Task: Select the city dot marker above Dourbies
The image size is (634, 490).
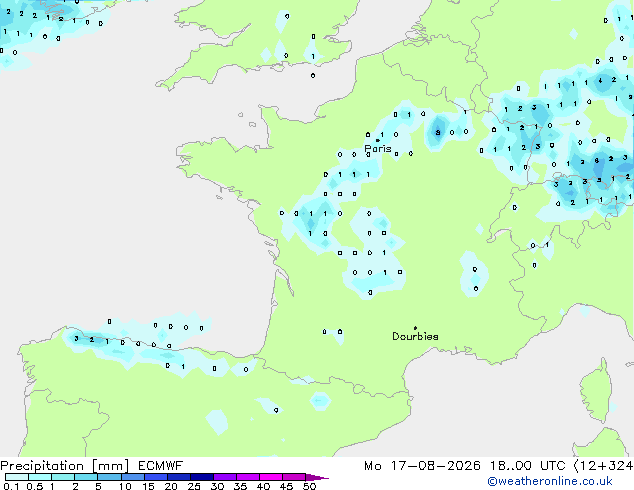Action: tap(415, 328)
